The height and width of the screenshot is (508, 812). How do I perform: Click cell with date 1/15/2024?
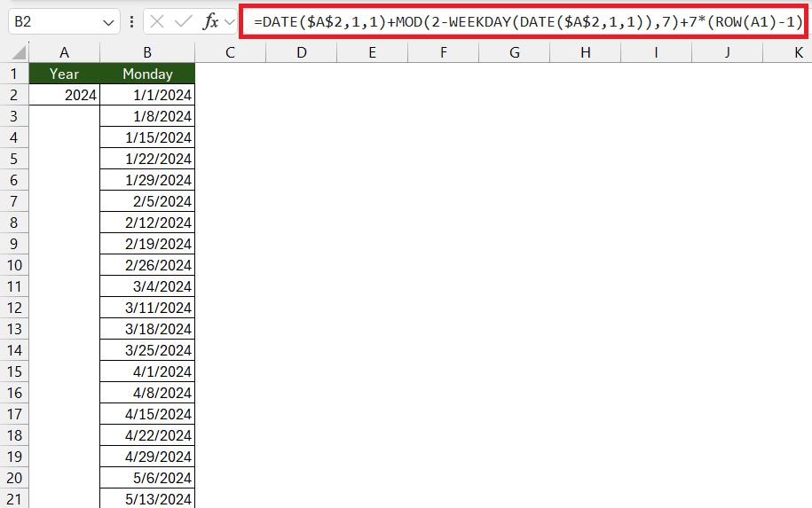pos(147,137)
